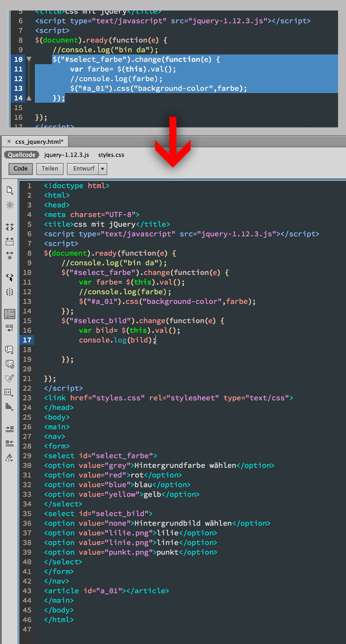
Task: Open the recent snippets menu
Action: click(10, 393)
